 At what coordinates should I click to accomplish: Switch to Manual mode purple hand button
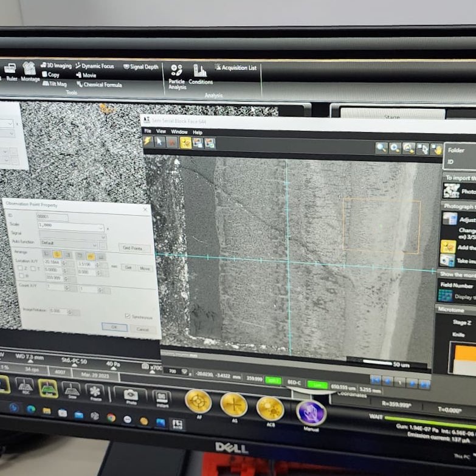coord(311,413)
